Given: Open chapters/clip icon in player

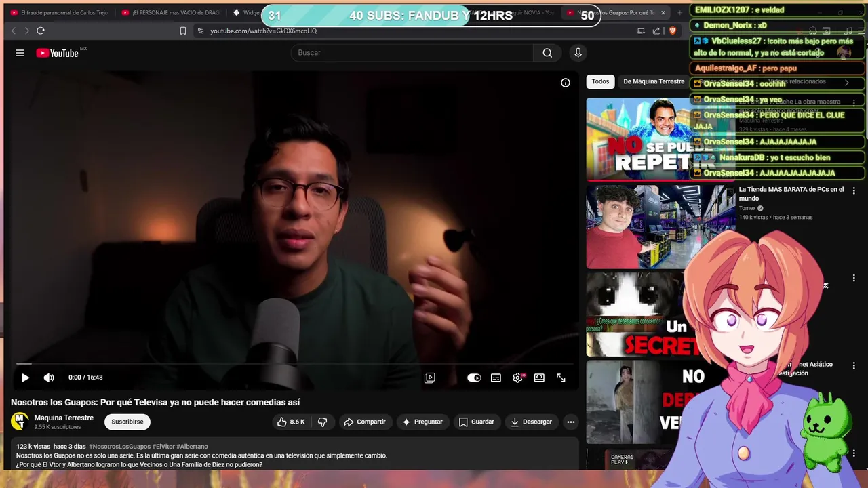Looking at the screenshot, I should pos(429,378).
